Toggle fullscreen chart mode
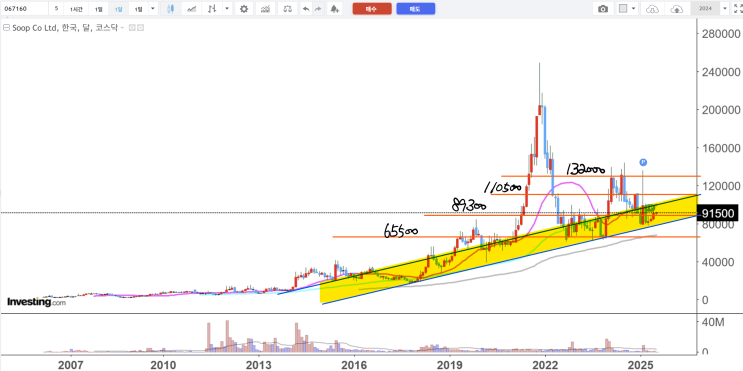 click(x=737, y=9)
